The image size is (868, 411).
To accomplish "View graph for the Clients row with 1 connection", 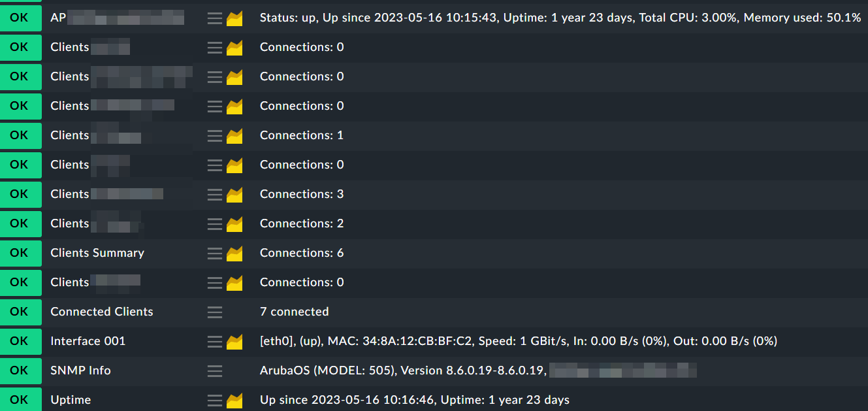I will pos(234,135).
